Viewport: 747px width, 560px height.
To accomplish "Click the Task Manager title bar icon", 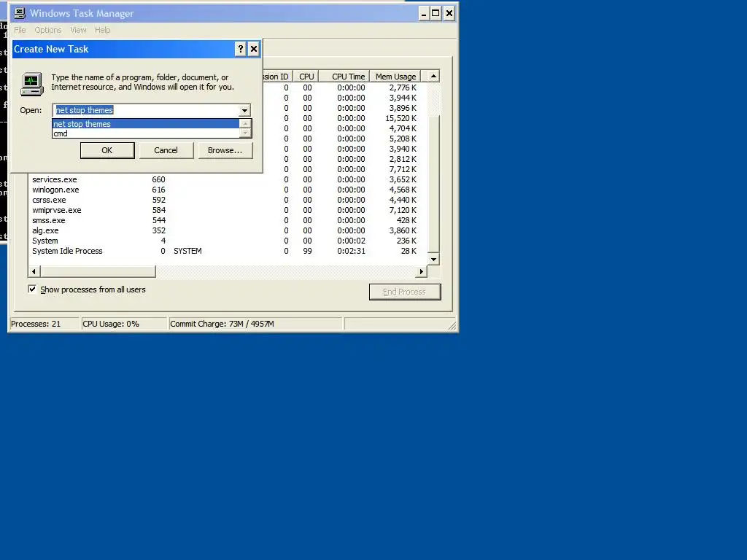I will pos(20,13).
